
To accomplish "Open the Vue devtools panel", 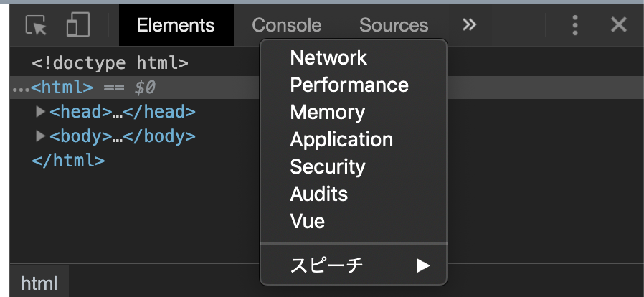I will [x=308, y=221].
